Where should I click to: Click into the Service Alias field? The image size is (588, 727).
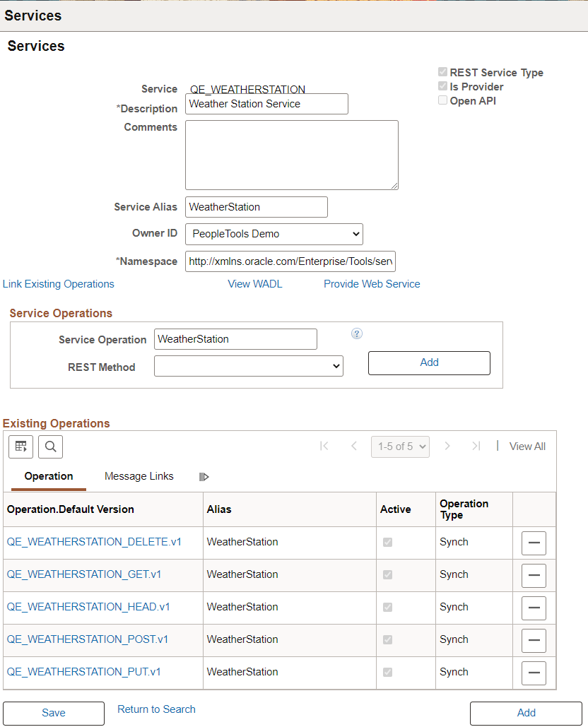coord(257,207)
